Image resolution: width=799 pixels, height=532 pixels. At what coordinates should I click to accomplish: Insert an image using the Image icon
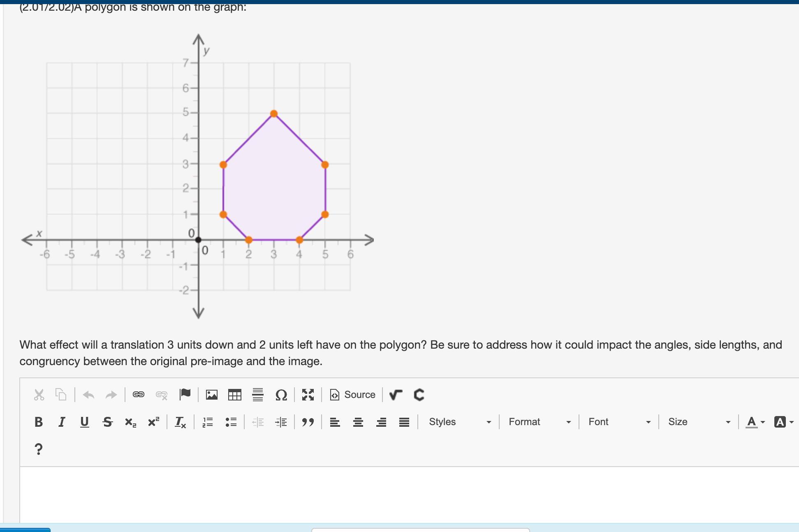pyautogui.click(x=212, y=395)
